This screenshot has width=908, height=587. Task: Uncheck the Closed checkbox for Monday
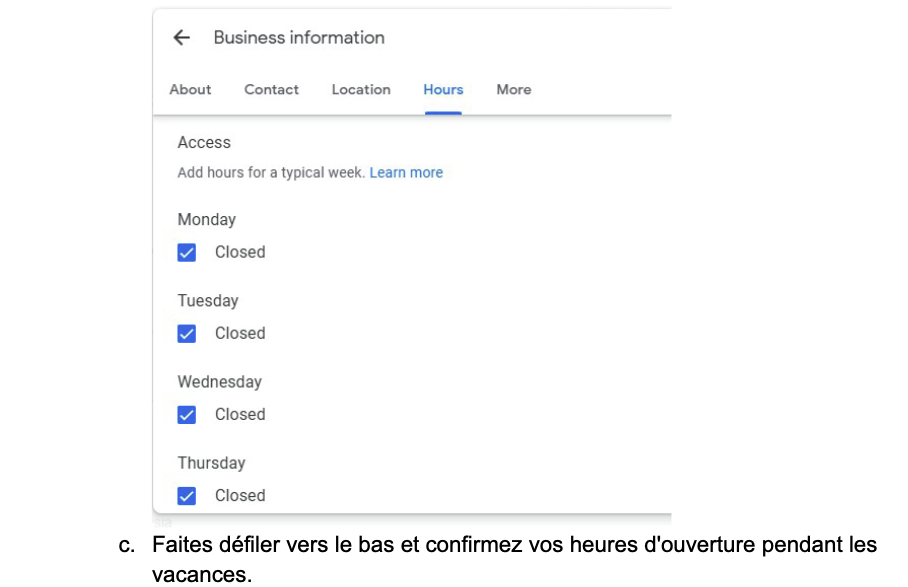click(x=187, y=252)
